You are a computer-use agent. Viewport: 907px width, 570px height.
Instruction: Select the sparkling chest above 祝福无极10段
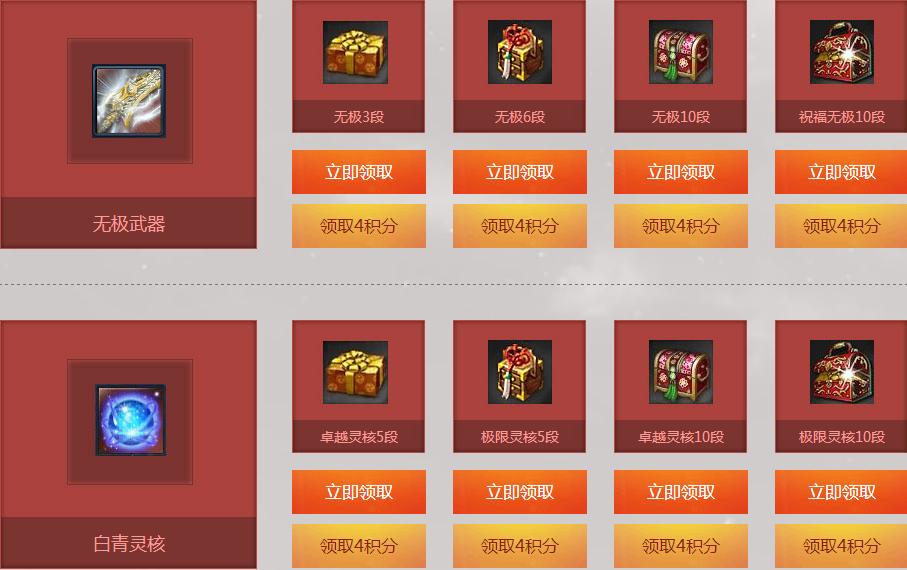[842, 52]
